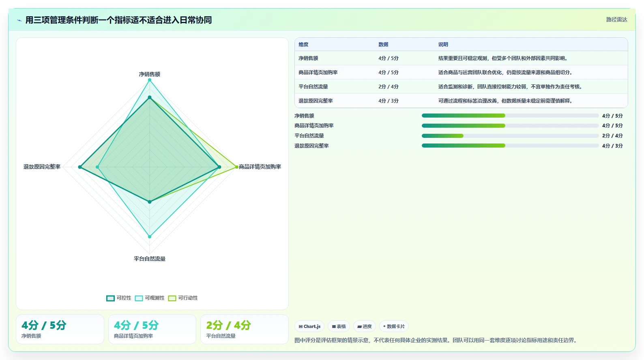Open the 净销售额 summary card
644x360 pixels.
[x=60, y=329]
